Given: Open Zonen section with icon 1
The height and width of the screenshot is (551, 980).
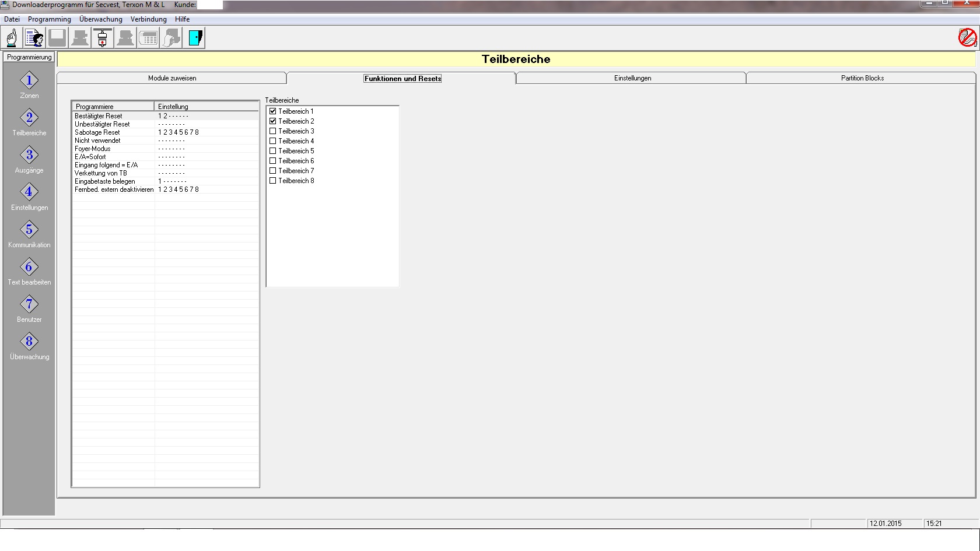Looking at the screenshot, I should coord(29,80).
